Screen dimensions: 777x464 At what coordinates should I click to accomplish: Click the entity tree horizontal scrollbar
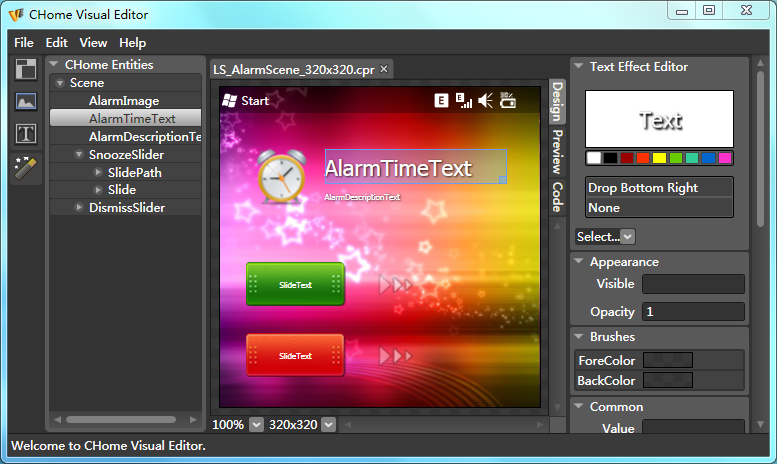click(x=121, y=420)
